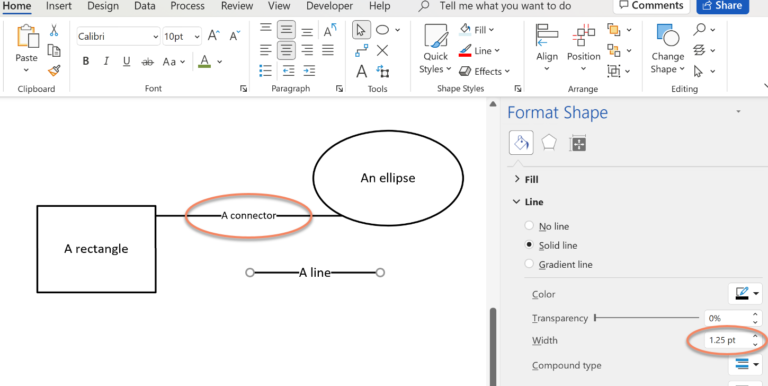The width and height of the screenshot is (768, 386).
Task: Toggle Align Left text alignment
Action: point(265,50)
